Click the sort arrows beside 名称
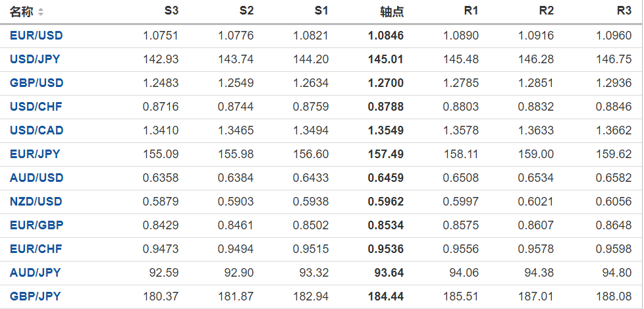Viewport: 644px width, 309px height. [41, 12]
